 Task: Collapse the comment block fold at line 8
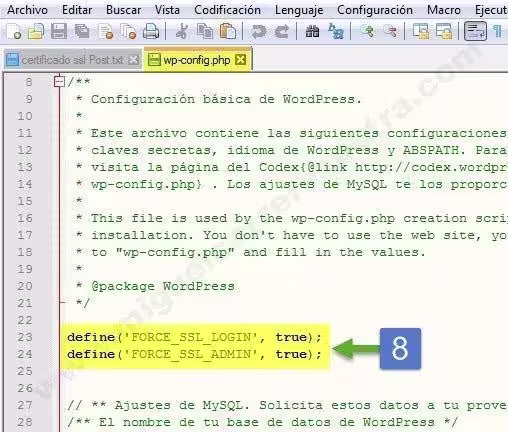[x=59, y=82]
